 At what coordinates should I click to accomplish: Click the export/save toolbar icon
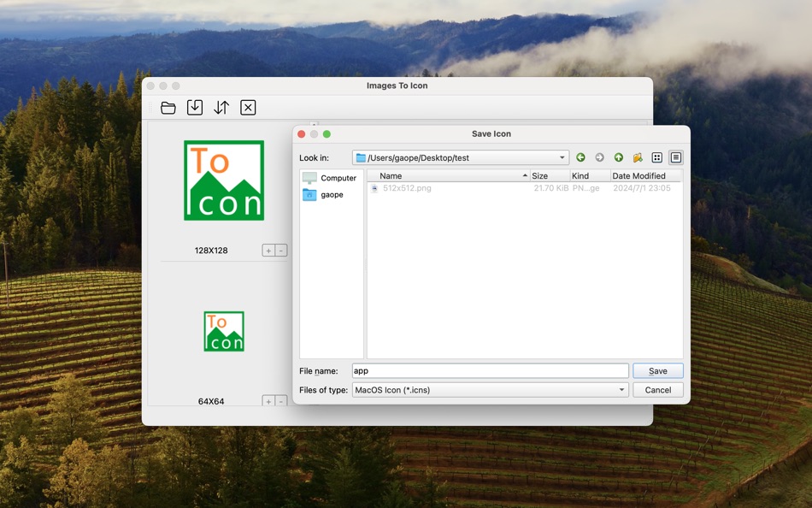coord(194,107)
